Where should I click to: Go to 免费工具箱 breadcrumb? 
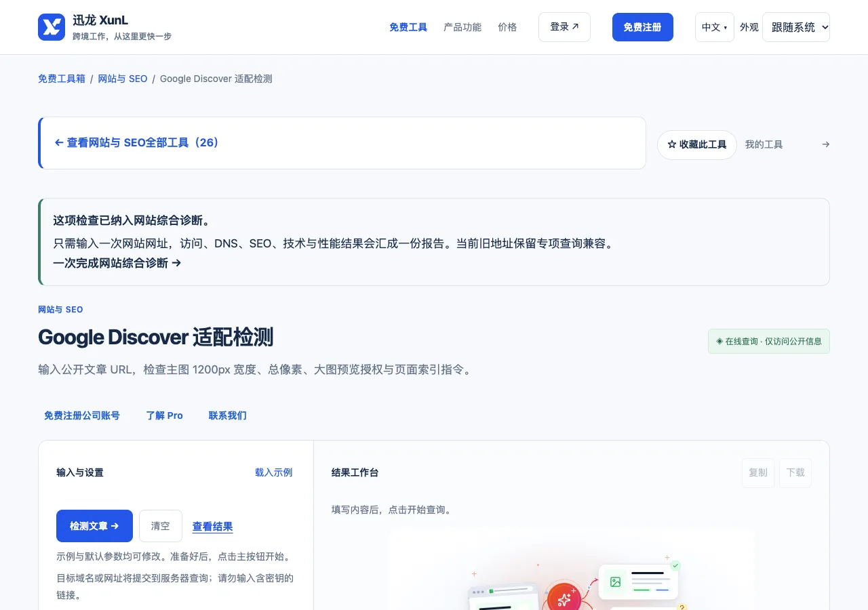[x=62, y=79]
